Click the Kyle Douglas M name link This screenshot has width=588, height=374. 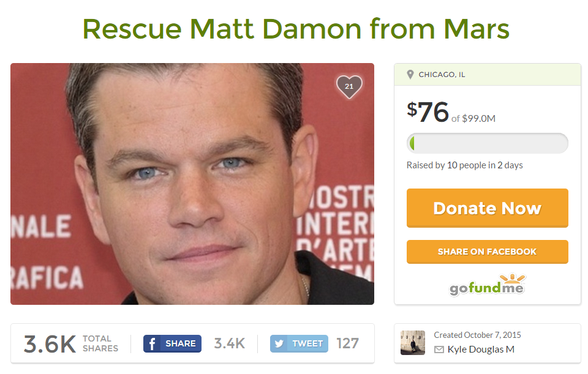click(481, 350)
